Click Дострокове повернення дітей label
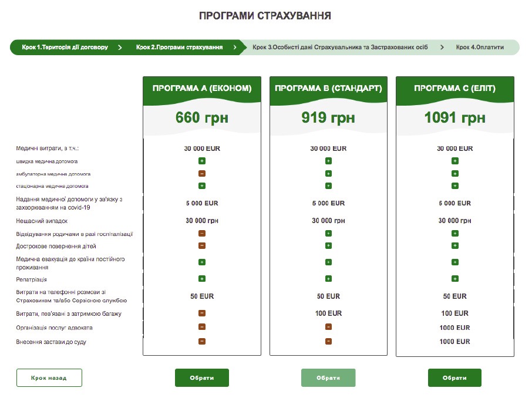Screen dimensions: 532x398 (x=56, y=247)
